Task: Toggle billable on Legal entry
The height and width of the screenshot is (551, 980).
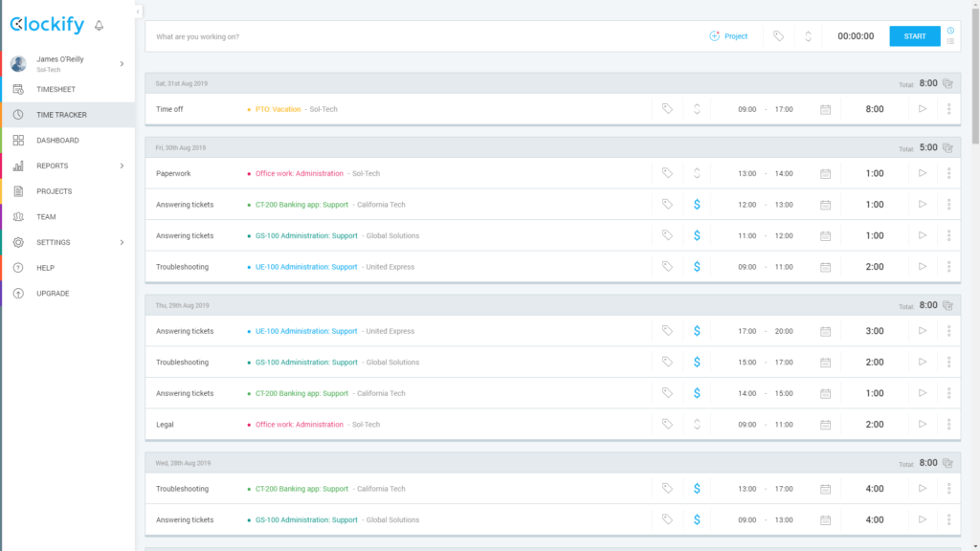Action: point(697,425)
